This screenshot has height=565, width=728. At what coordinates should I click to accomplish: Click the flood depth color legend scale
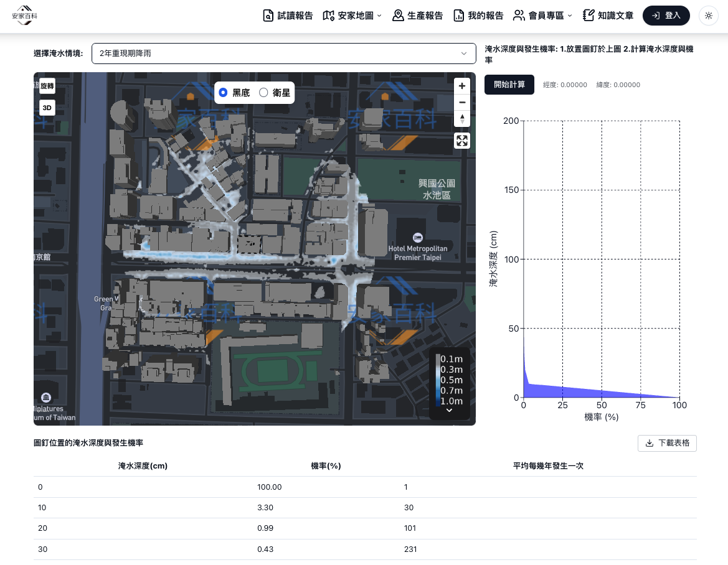(438, 380)
